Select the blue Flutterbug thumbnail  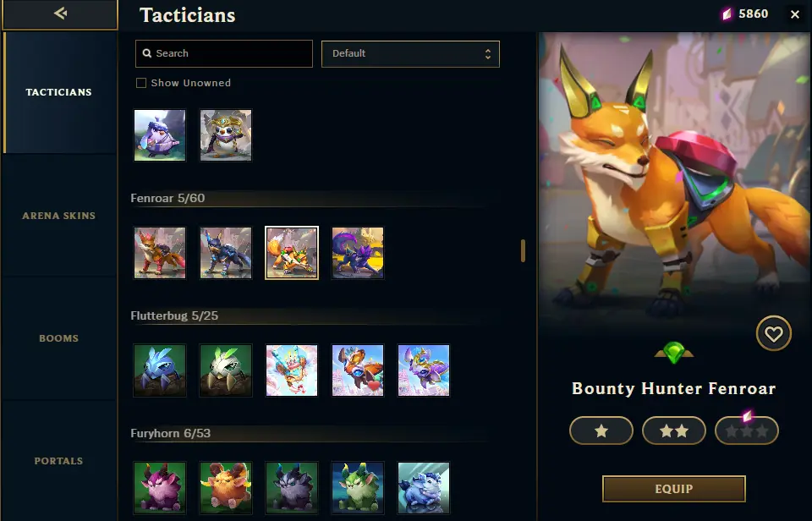click(x=160, y=370)
